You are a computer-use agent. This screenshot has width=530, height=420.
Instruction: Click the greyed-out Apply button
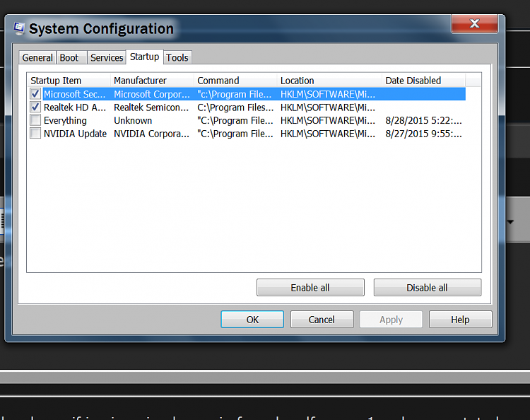tap(391, 319)
